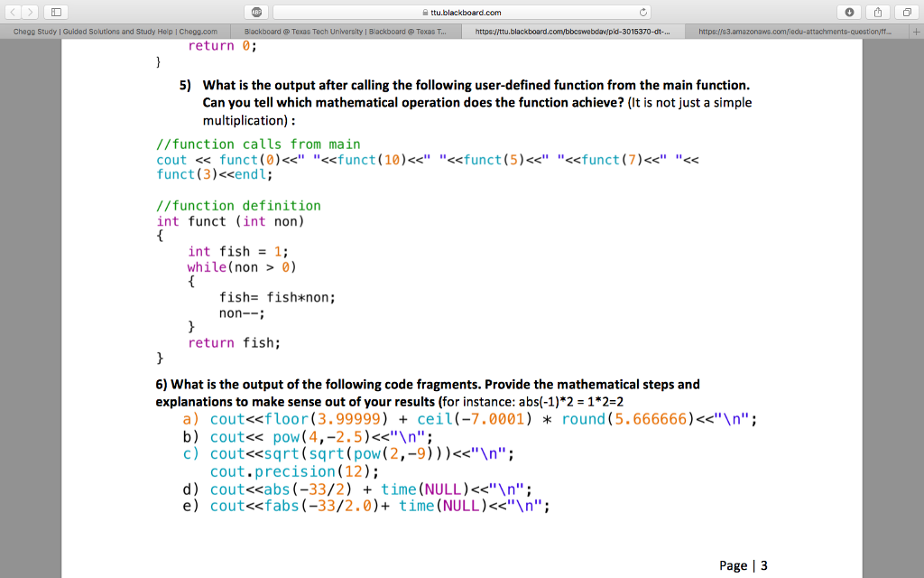Image resolution: width=924 pixels, height=578 pixels.
Task: Open a new tab with the plus button
Action: [918, 29]
